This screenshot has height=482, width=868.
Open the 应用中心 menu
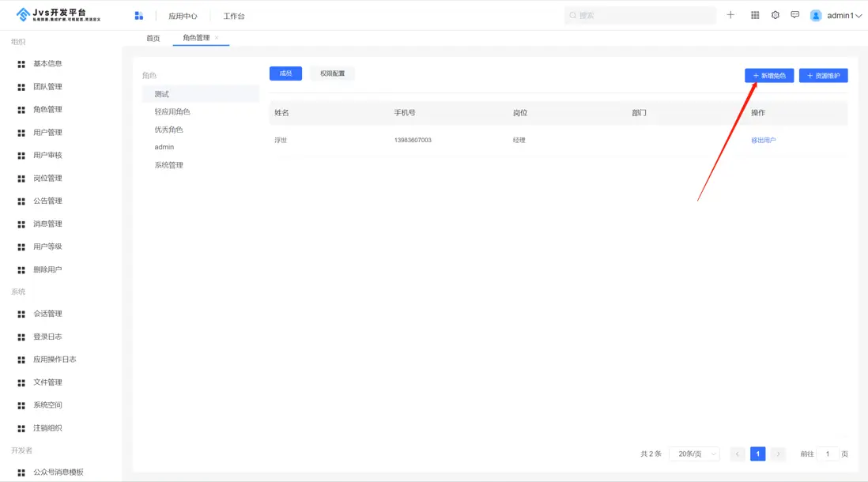tap(183, 16)
